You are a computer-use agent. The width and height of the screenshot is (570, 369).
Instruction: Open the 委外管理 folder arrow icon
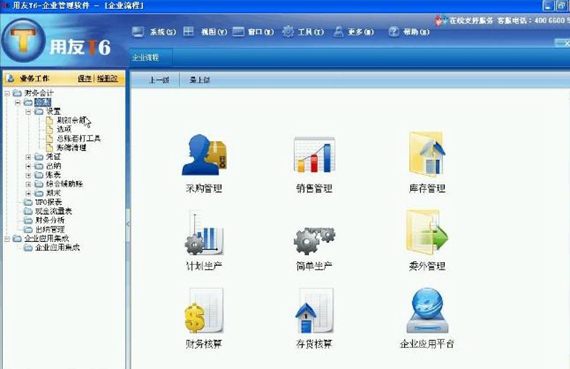click(427, 232)
